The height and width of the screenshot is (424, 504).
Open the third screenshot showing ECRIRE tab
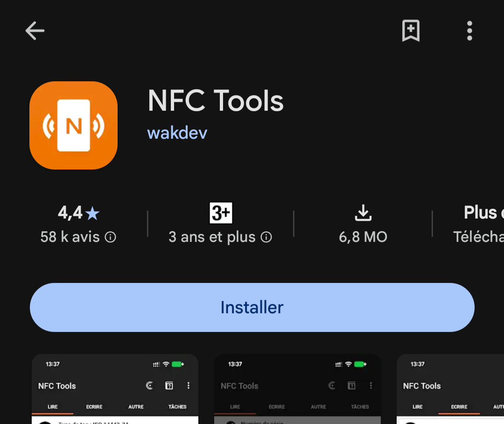[450, 389]
